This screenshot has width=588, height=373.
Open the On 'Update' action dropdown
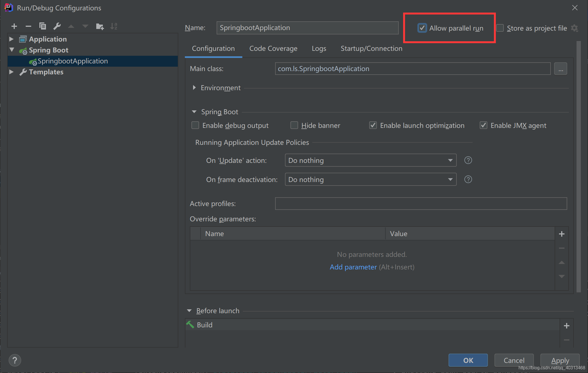[x=371, y=160]
